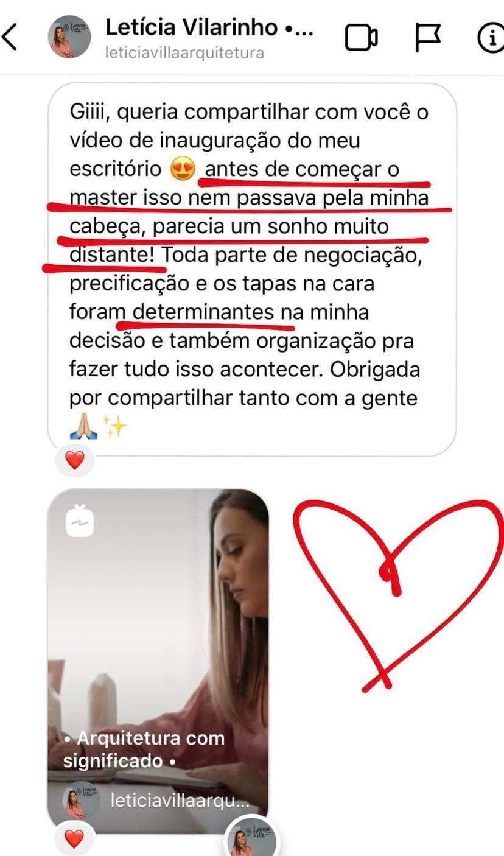Tap the sparkles emoji ending the message
504x856 pixels.
[x=114, y=427]
